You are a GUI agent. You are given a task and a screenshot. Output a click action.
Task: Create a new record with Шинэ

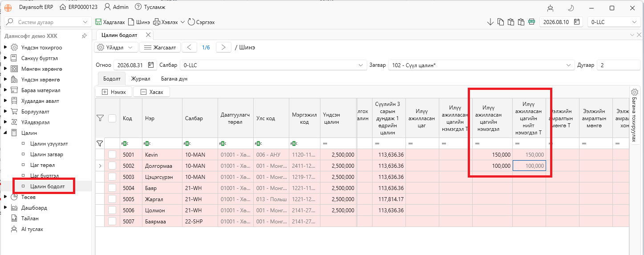coord(138,22)
